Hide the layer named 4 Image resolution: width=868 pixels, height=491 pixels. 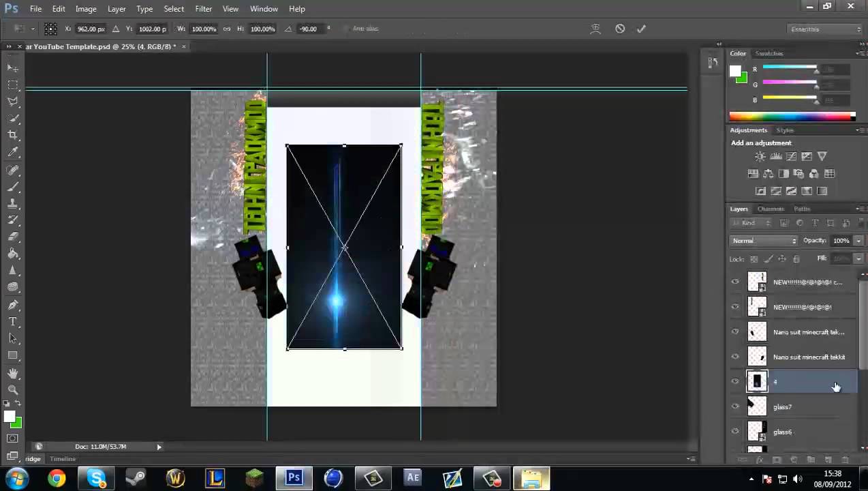tap(735, 382)
